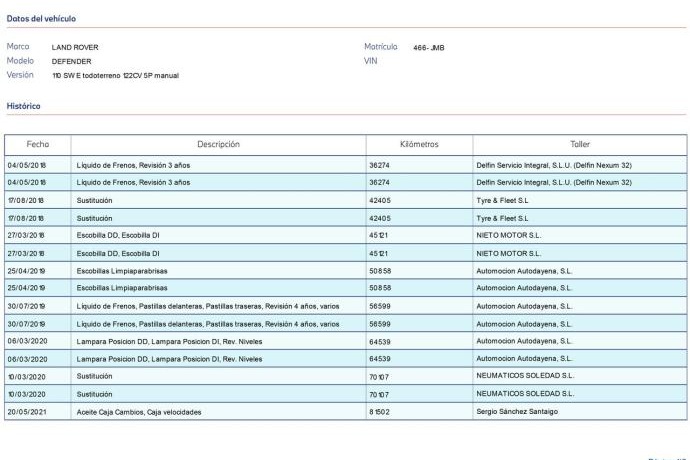Click the Taller column header

579,144
